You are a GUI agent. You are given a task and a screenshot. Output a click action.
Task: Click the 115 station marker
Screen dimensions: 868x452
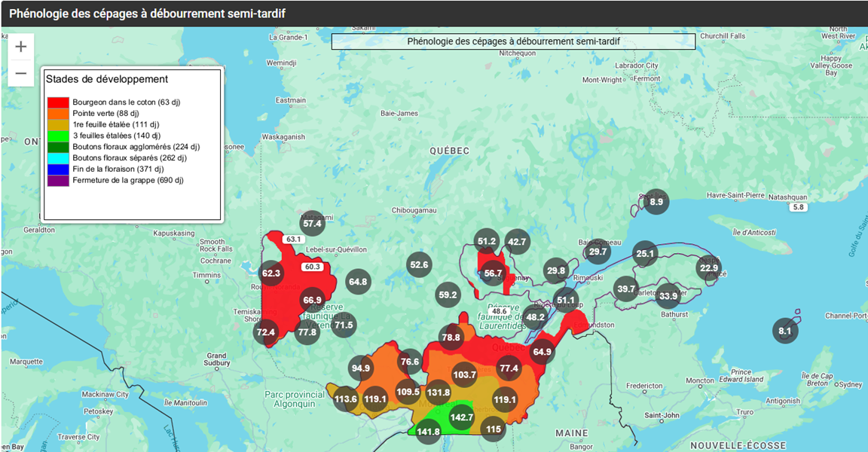tap(494, 429)
